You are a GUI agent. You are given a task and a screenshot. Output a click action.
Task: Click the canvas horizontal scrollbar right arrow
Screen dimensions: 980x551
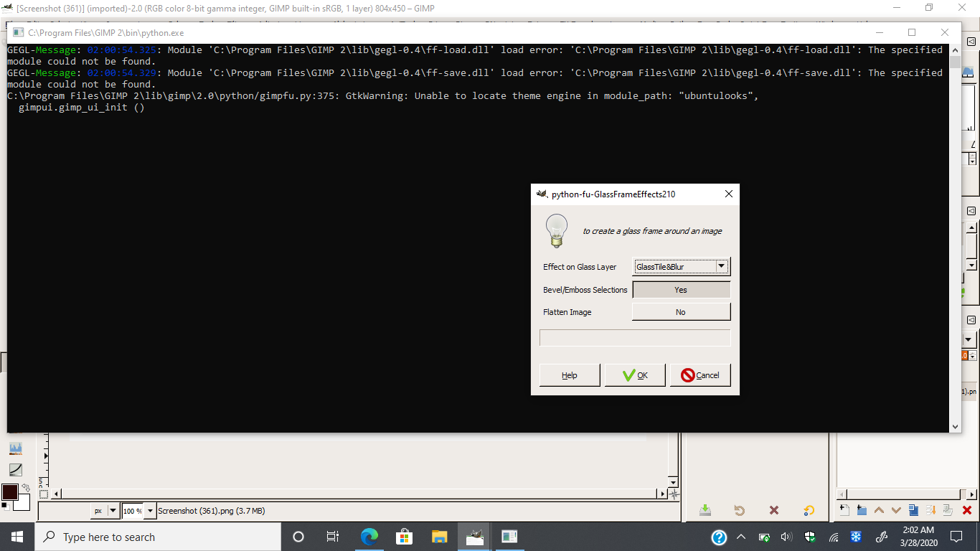(663, 494)
